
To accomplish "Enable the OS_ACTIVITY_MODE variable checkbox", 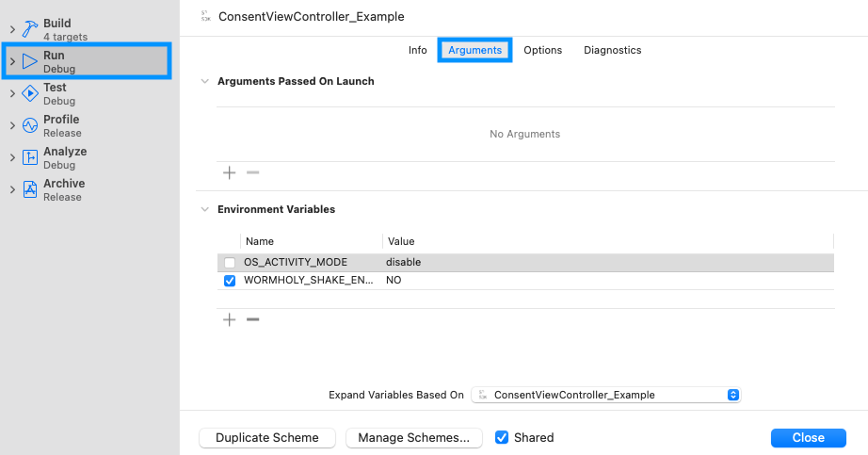I will tap(230, 263).
